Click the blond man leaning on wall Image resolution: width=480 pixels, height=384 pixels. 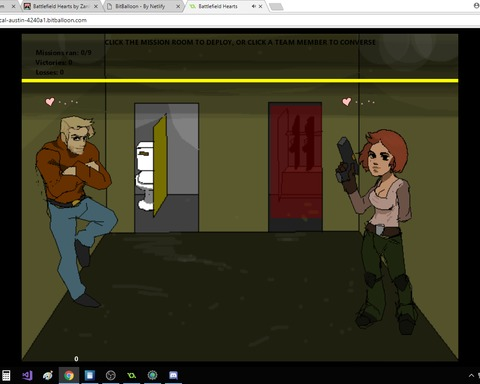pos(75,210)
